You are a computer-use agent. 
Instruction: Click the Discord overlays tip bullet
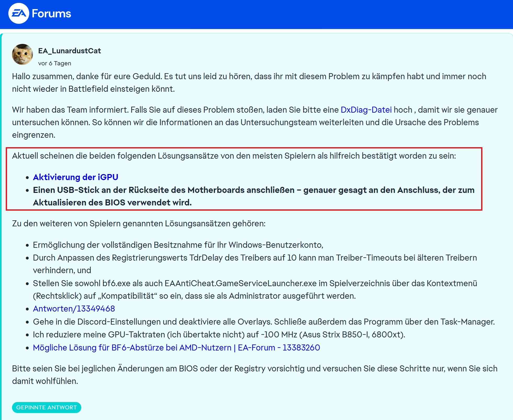(x=264, y=322)
